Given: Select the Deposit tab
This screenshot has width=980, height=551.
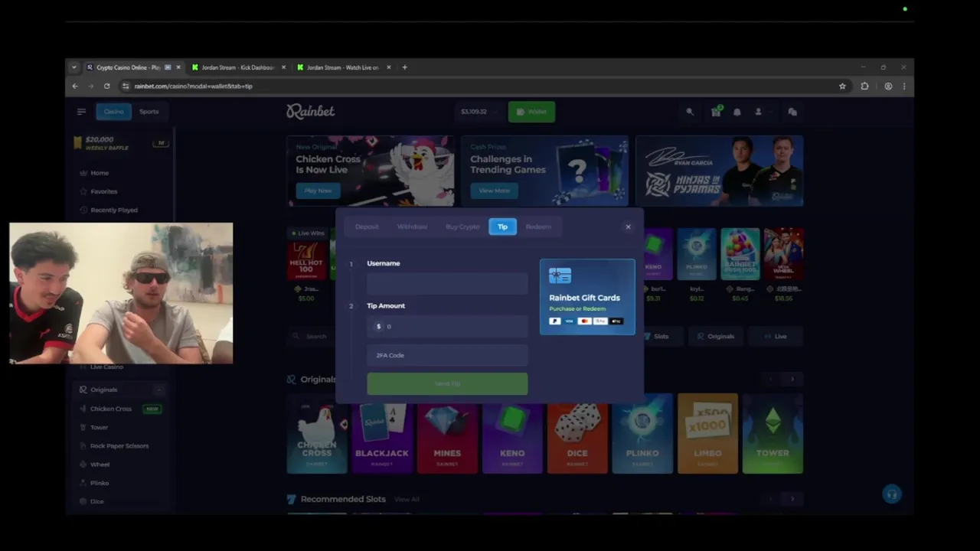Looking at the screenshot, I should 367,227.
